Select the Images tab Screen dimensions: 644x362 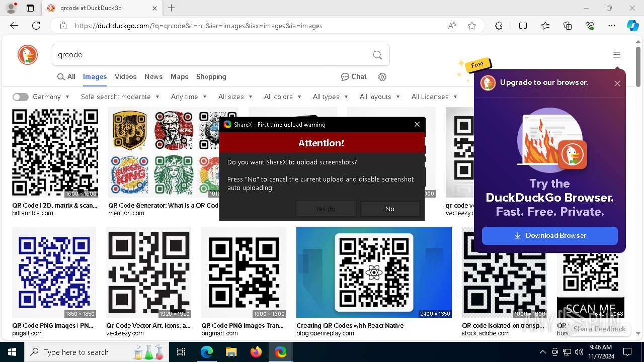pos(95,77)
